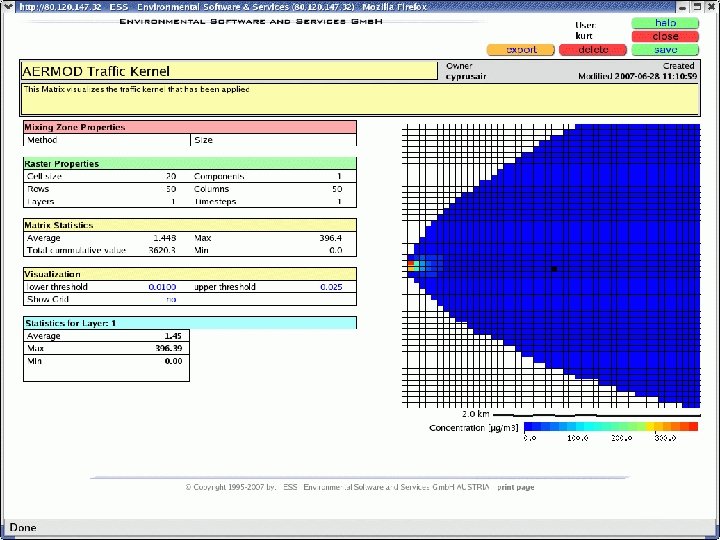
Task: Click the dark blue start of the concentration legend
Action: coord(528,427)
